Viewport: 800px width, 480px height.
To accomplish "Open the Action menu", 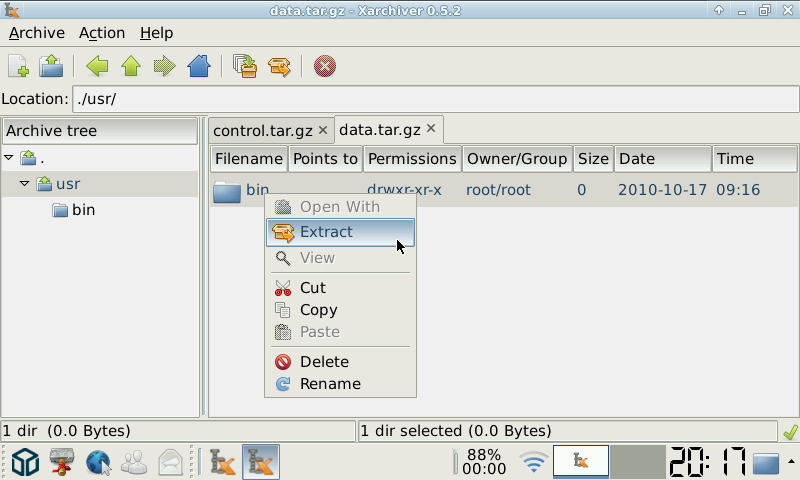I will (102, 33).
